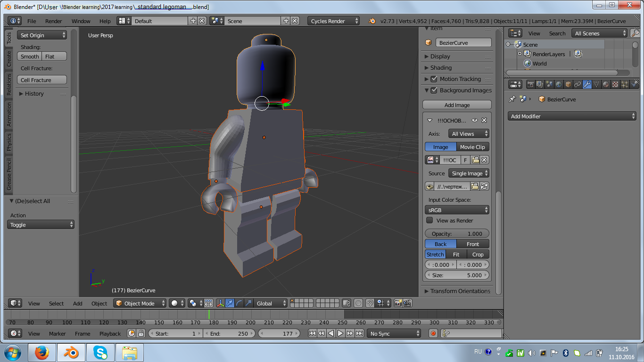Viewport: 644px width, 362px height.
Task: Enable snapping with the magnet icon
Action: coord(371,304)
